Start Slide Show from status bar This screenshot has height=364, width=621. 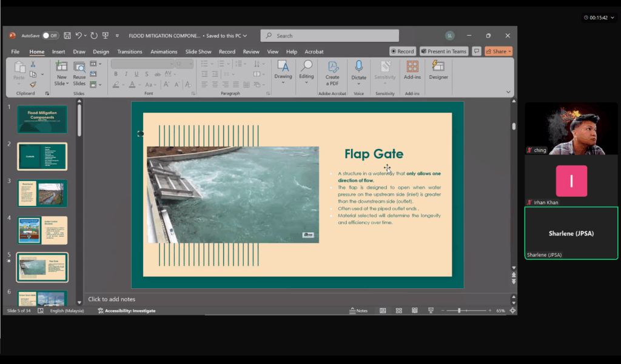tap(431, 311)
